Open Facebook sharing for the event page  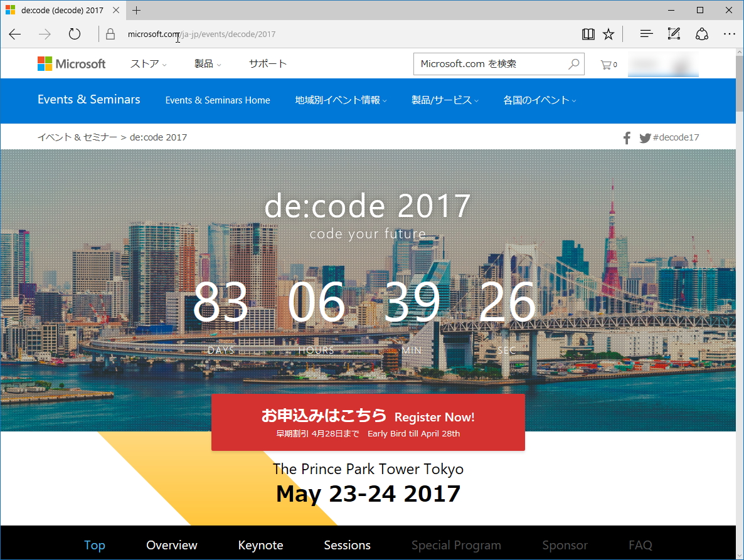pyautogui.click(x=626, y=137)
